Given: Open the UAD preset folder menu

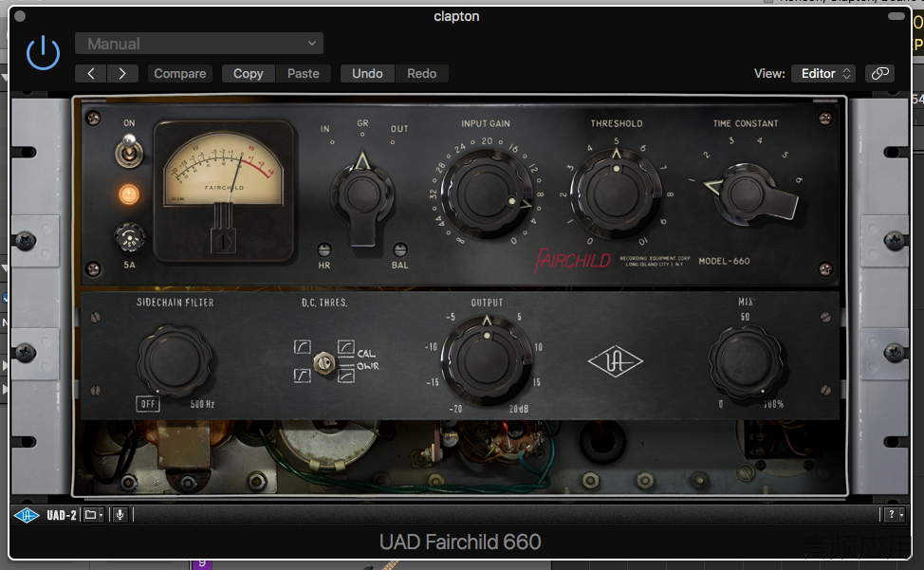Looking at the screenshot, I should [x=94, y=515].
